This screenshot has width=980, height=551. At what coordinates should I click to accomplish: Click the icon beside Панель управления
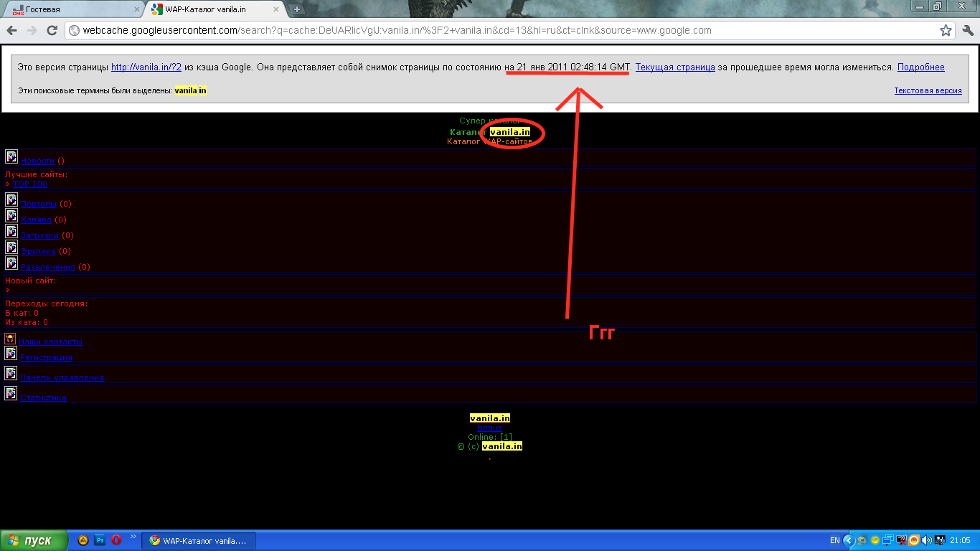click(11, 373)
